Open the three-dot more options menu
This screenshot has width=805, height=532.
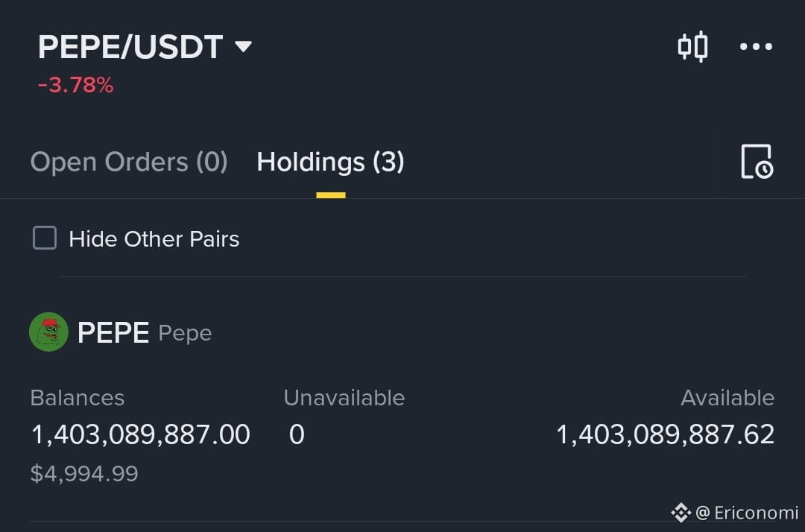point(756,47)
